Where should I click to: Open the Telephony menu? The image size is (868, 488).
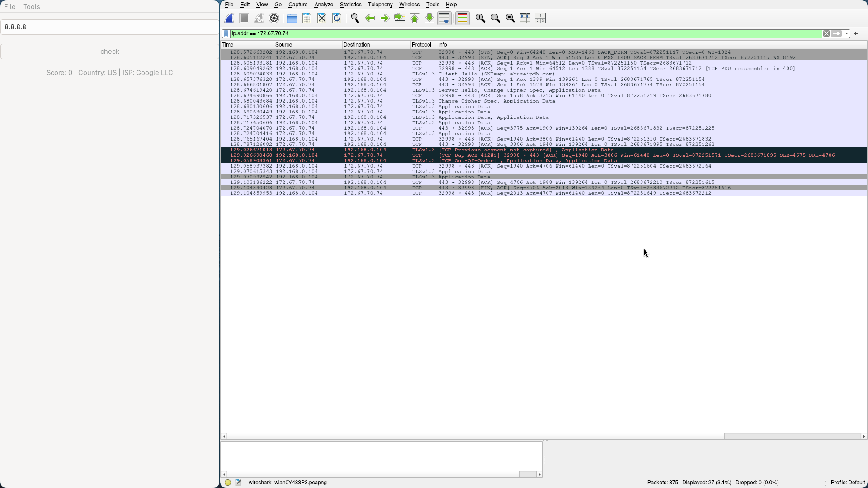pos(380,5)
